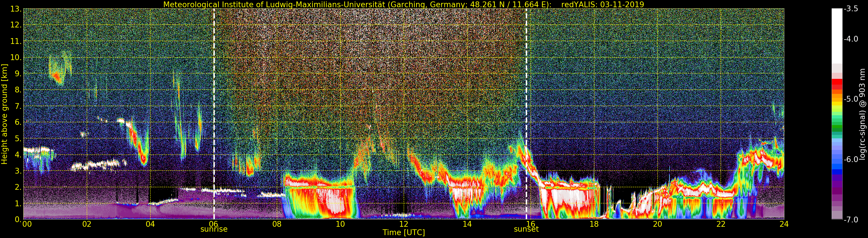Click the 8. tick on the height axis

tap(18, 90)
